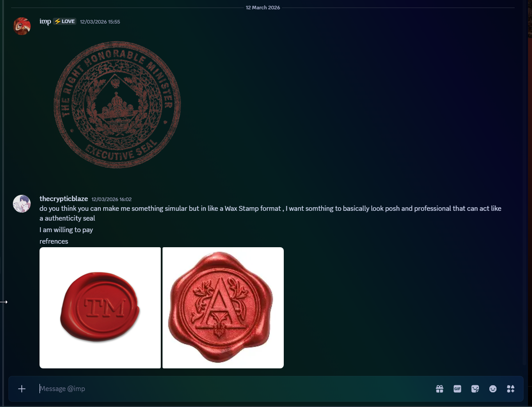Open thecrypticblaze's username profile
The image size is (532, 407).
pyautogui.click(x=64, y=199)
